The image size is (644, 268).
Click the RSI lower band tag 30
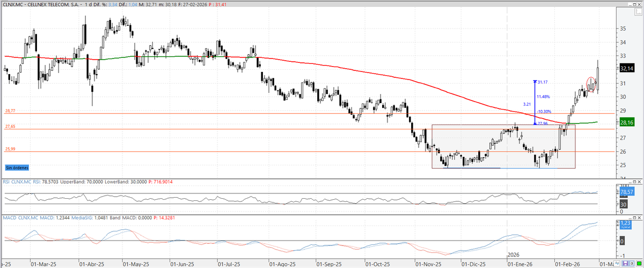tap(624, 205)
